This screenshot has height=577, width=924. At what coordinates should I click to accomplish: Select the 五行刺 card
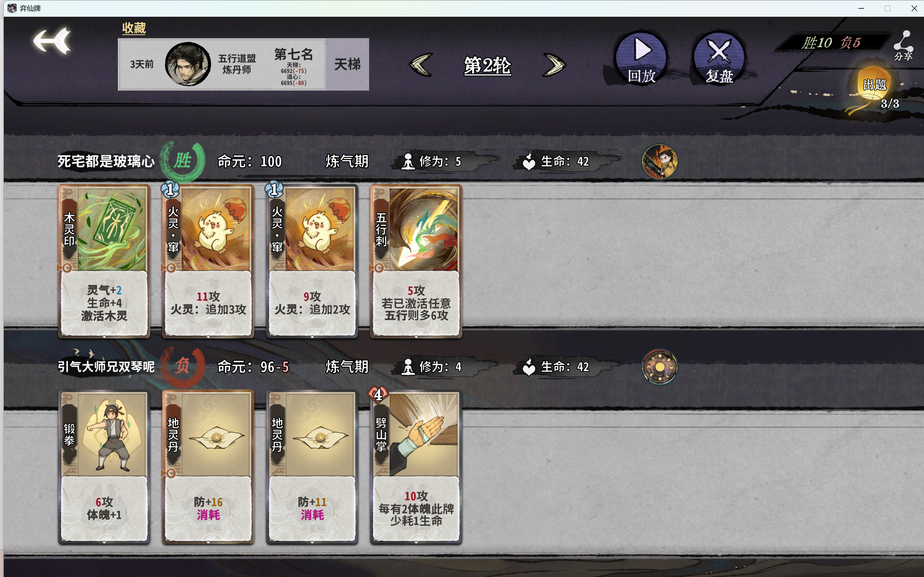pyautogui.click(x=416, y=261)
